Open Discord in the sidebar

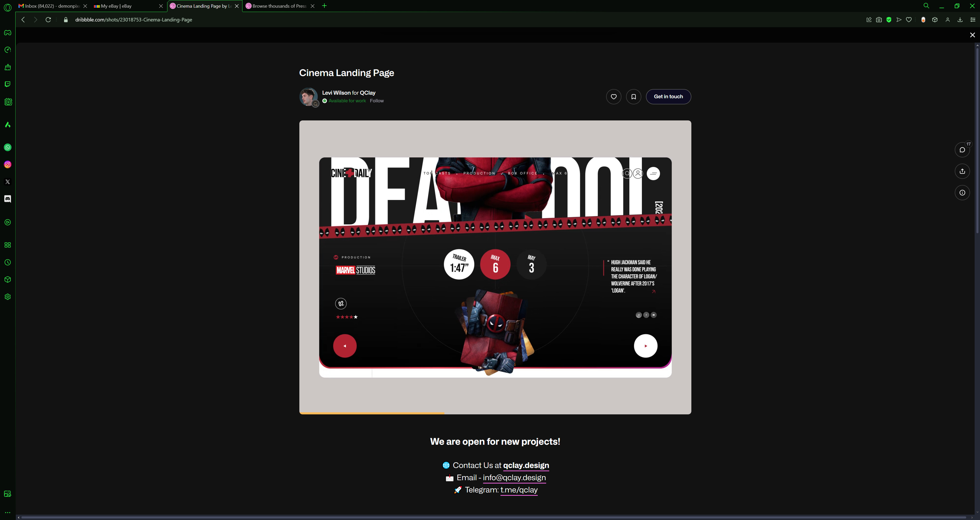(8, 199)
